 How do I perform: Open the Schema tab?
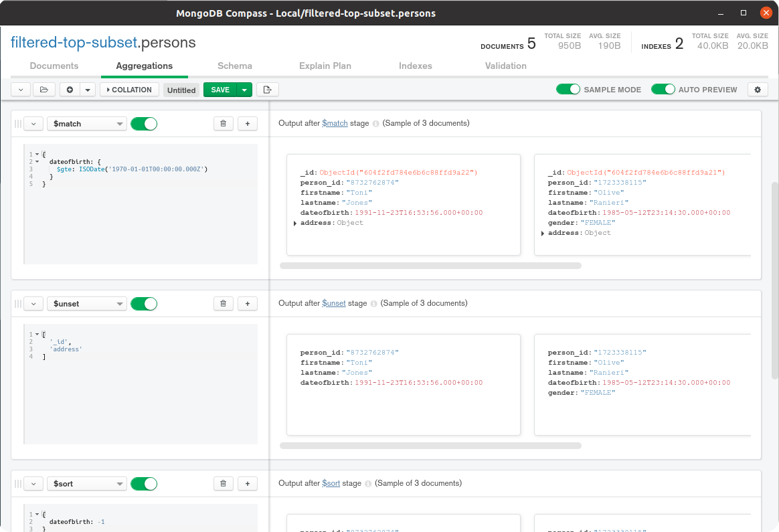(x=234, y=66)
